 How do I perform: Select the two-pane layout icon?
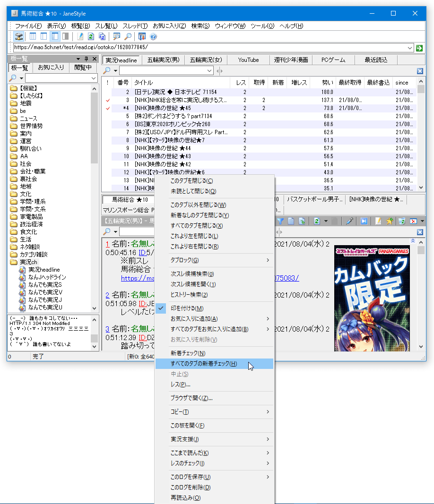[44, 37]
